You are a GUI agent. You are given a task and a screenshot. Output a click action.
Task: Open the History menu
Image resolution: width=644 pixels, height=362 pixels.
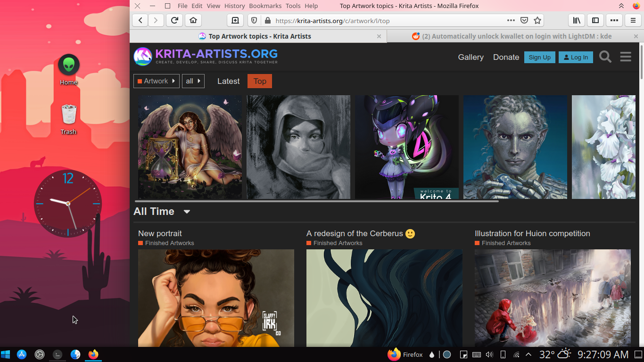[235, 6]
